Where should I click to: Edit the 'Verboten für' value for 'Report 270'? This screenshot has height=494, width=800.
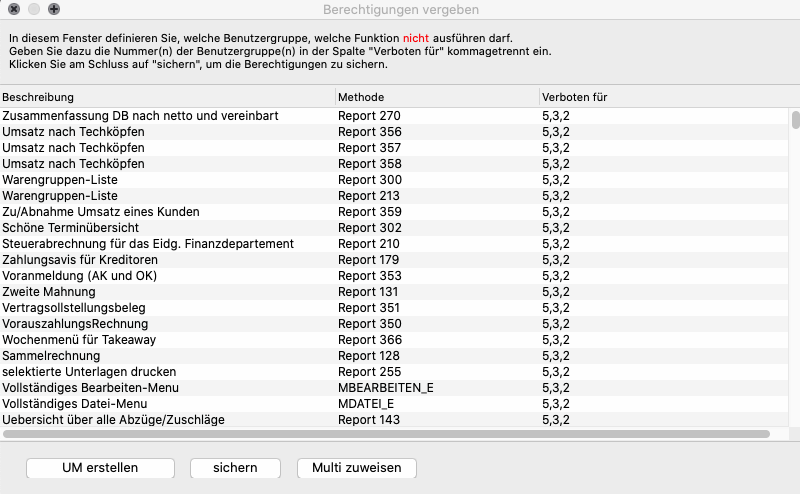coord(556,116)
